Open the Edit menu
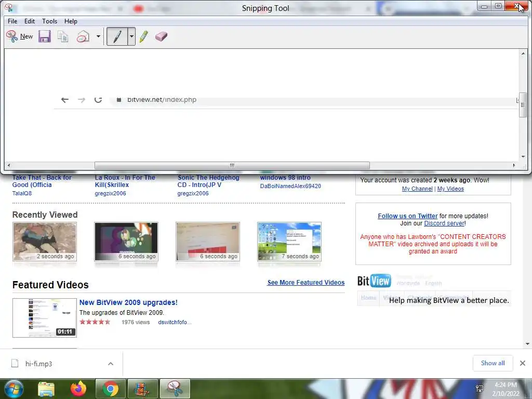The height and width of the screenshot is (399, 532). 30,21
